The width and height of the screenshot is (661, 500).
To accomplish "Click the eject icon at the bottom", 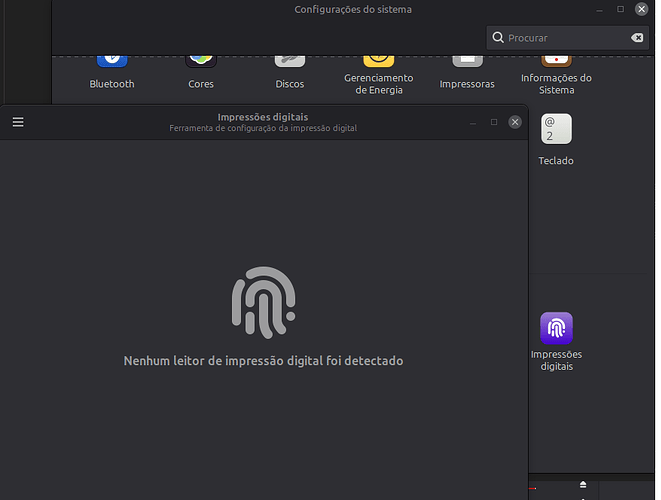I will pyautogui.click(x=583, y=484).
